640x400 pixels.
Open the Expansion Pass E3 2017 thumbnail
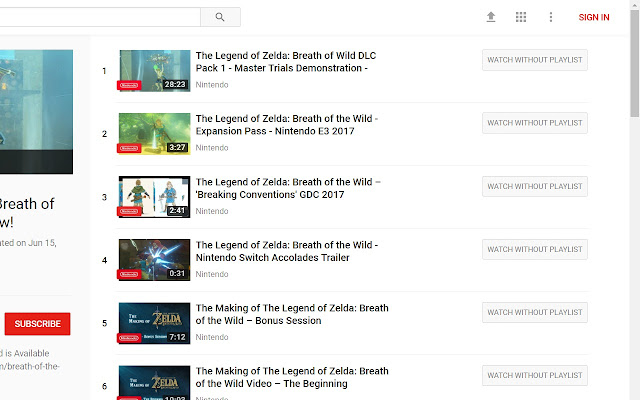click(154, 134)
